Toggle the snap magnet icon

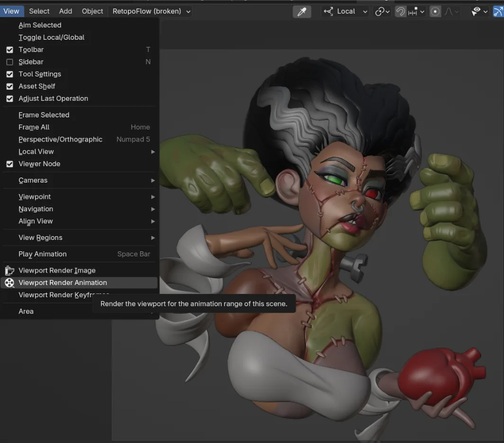[401, 12]
